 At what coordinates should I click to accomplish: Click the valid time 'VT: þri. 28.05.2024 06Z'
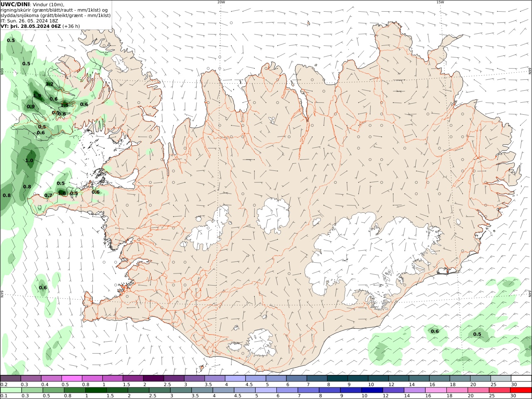[x=31, y=26]
